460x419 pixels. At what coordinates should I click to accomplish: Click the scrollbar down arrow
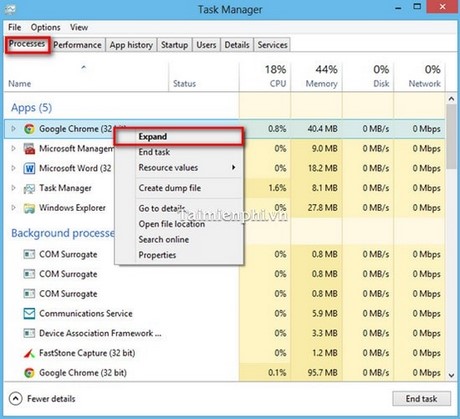[451, 375]
